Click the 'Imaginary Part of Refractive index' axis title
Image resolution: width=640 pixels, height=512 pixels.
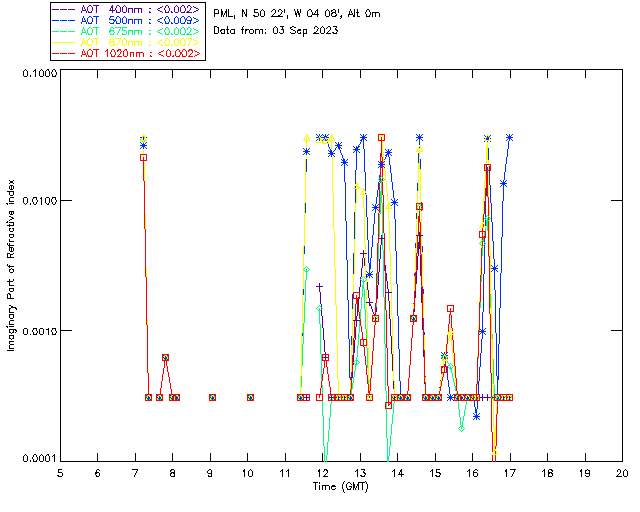point(11,265)
